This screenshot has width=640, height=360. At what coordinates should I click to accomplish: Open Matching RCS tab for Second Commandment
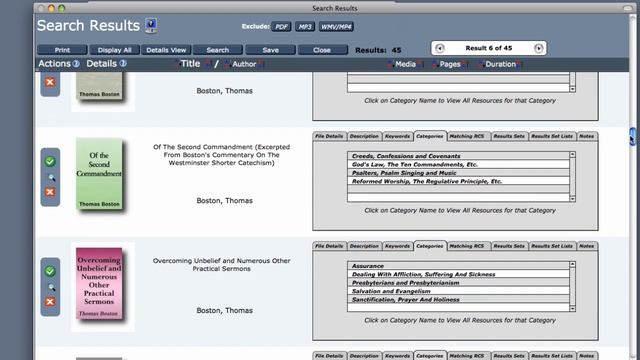(467, 136)
